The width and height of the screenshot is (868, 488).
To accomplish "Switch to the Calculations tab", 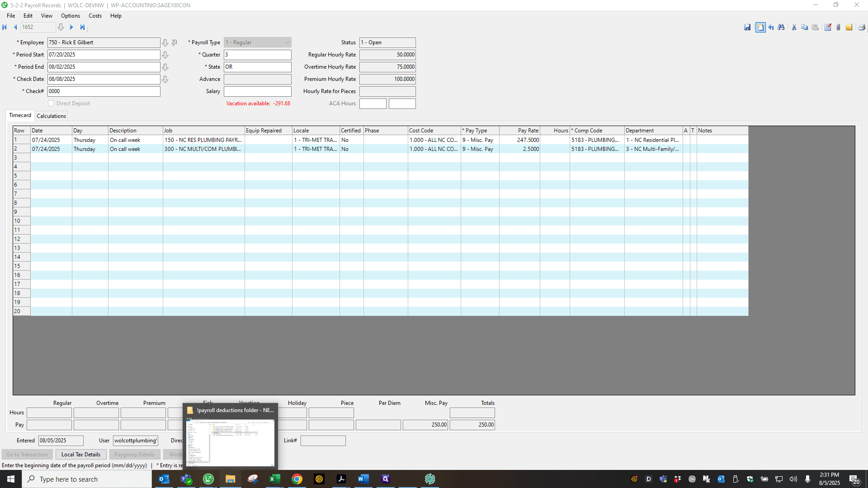I will 51,116.
